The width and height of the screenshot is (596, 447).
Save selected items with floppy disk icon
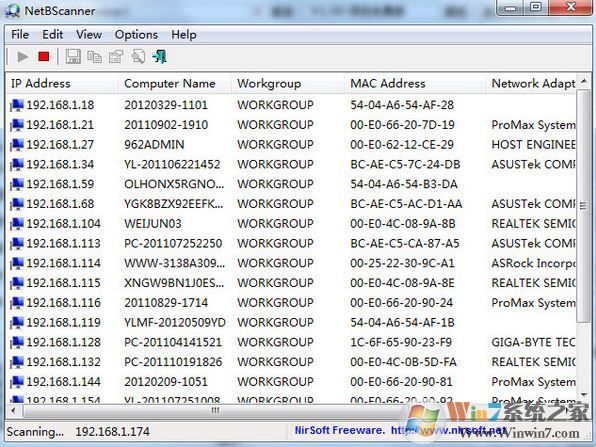(x=73, y=57)
